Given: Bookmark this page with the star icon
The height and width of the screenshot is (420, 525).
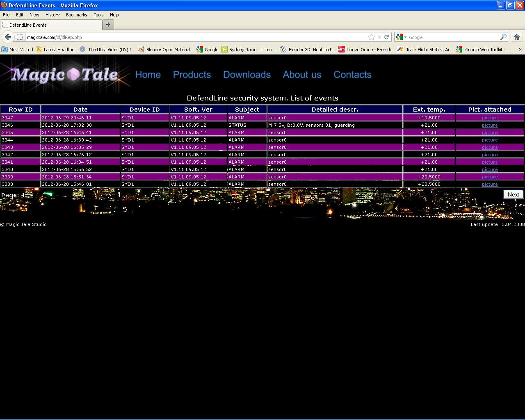Looking at the screenshot, I should point(372,37).
